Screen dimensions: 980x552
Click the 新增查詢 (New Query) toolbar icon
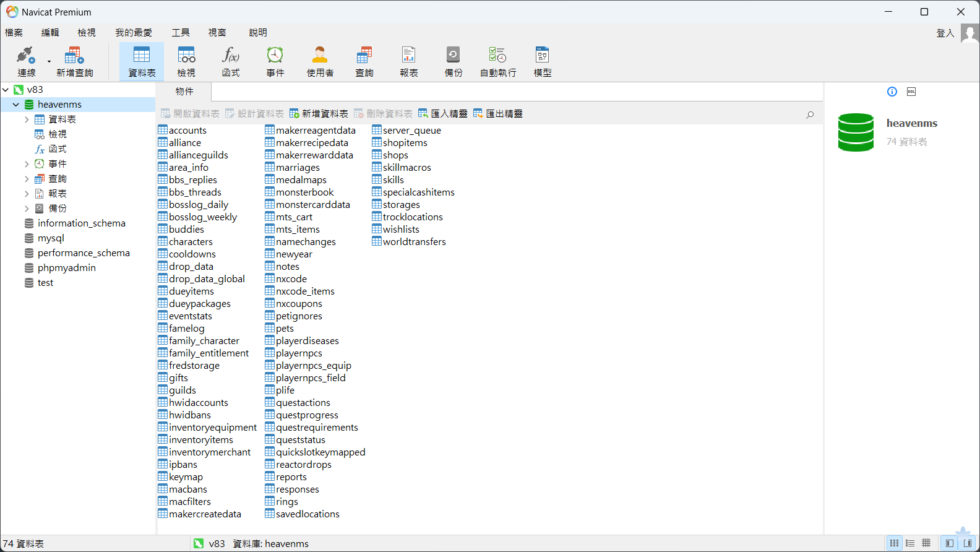click(74, 61)
